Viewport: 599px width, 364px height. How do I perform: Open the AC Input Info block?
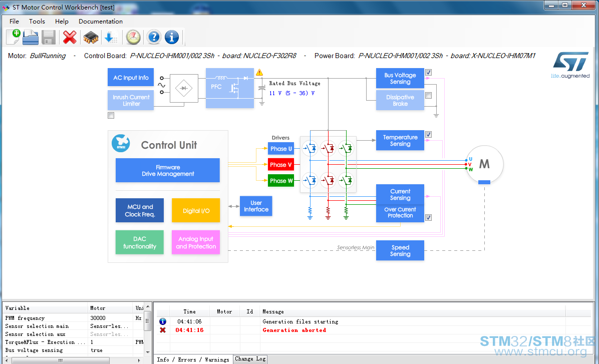point(131,78)
